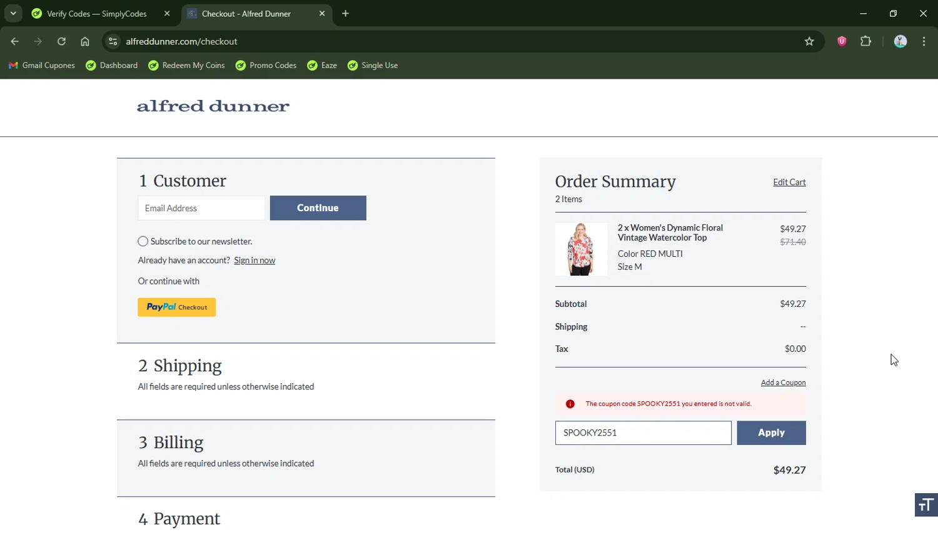Viewport: 938px width, 560px height.
Task: Focus the Email Address field
Action: click(201, 208)
